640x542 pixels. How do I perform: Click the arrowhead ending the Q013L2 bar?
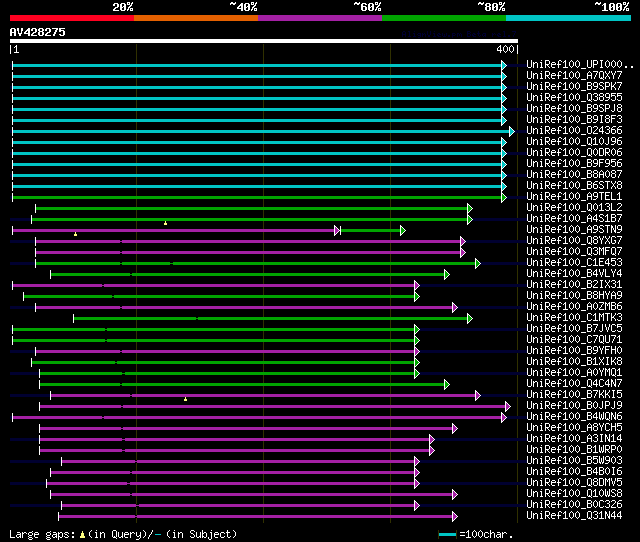[470, 209]
